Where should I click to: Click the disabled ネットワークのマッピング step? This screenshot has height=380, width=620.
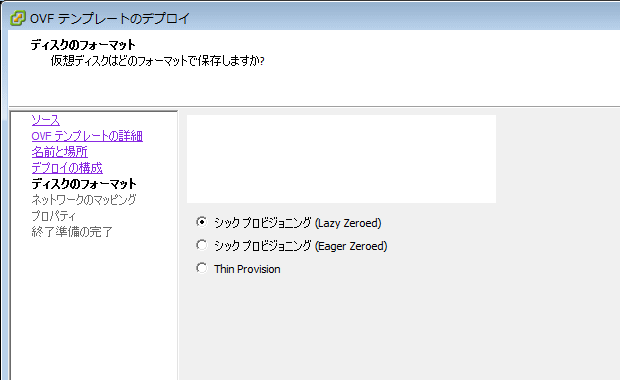pos(84,200)
